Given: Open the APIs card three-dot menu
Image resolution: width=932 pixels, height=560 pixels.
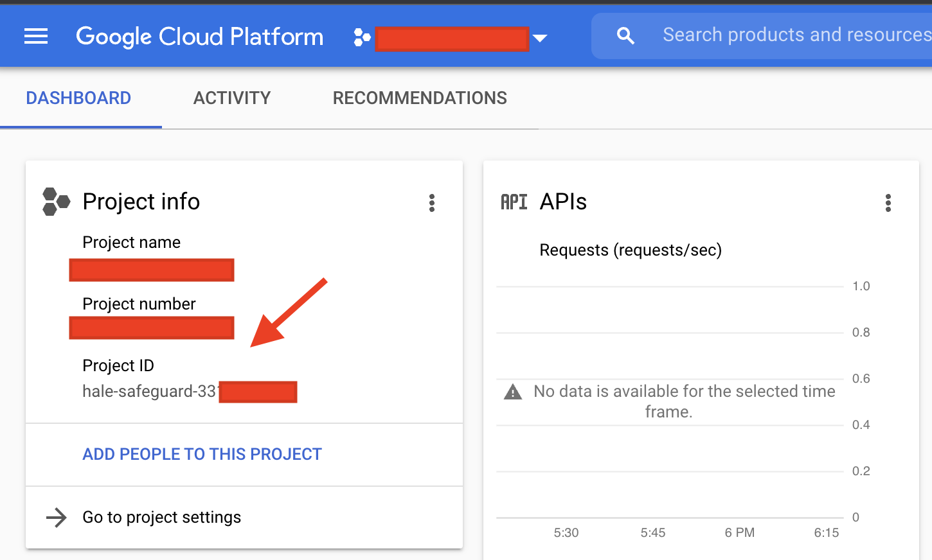Looking at the screenshot, I should 888,203.
